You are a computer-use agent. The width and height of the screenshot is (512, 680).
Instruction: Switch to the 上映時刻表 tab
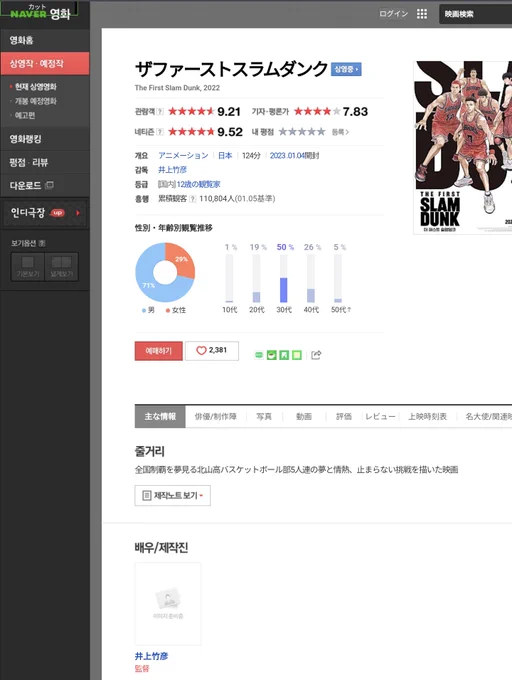[427, 416]
